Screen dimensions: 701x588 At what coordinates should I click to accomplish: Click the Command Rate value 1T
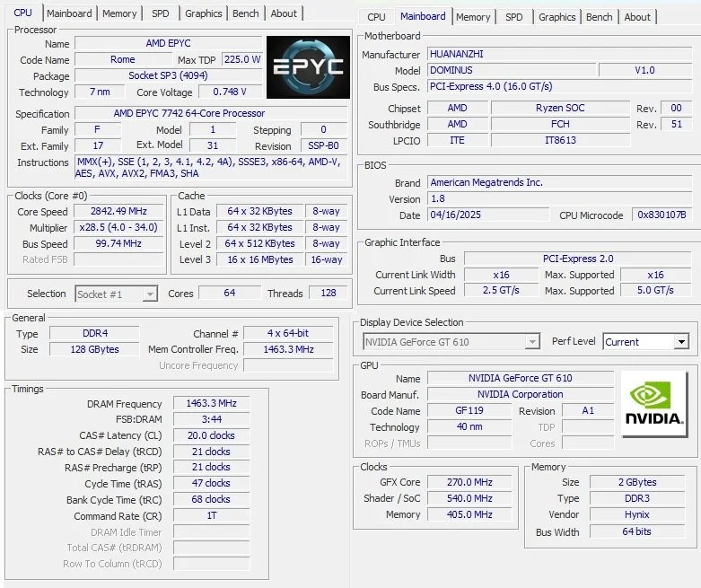[212, 515]
